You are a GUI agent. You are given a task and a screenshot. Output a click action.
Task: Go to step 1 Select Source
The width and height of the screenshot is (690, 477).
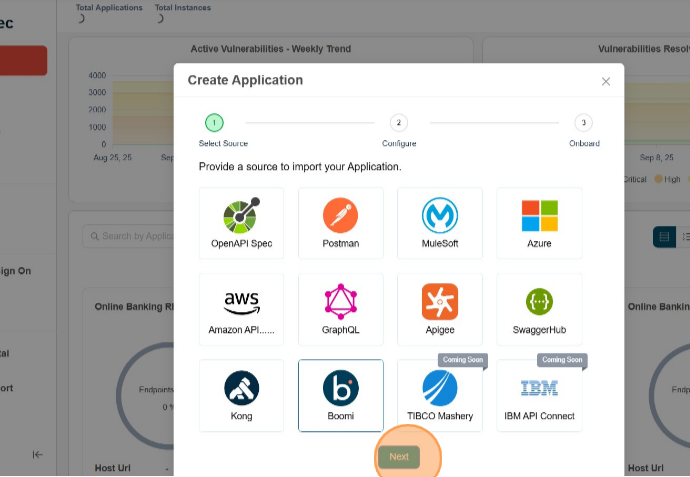(214, 123)
